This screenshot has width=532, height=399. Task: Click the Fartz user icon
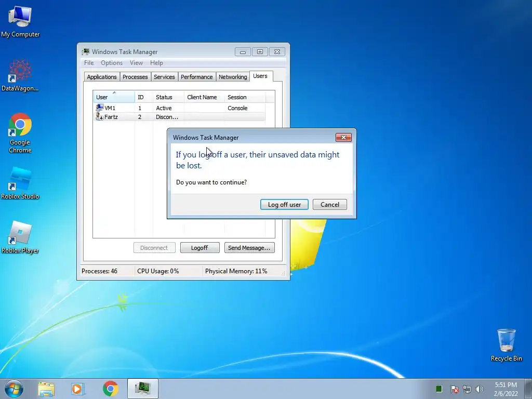99,117
